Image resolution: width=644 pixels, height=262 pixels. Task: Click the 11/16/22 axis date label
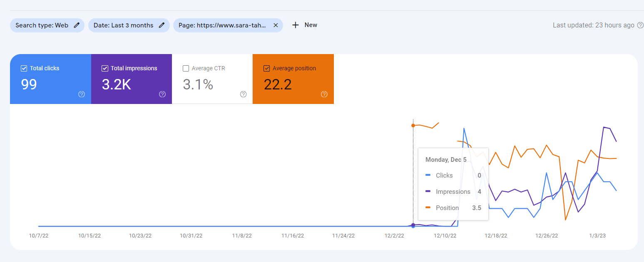pyautogui.click(x=293, y=235)
